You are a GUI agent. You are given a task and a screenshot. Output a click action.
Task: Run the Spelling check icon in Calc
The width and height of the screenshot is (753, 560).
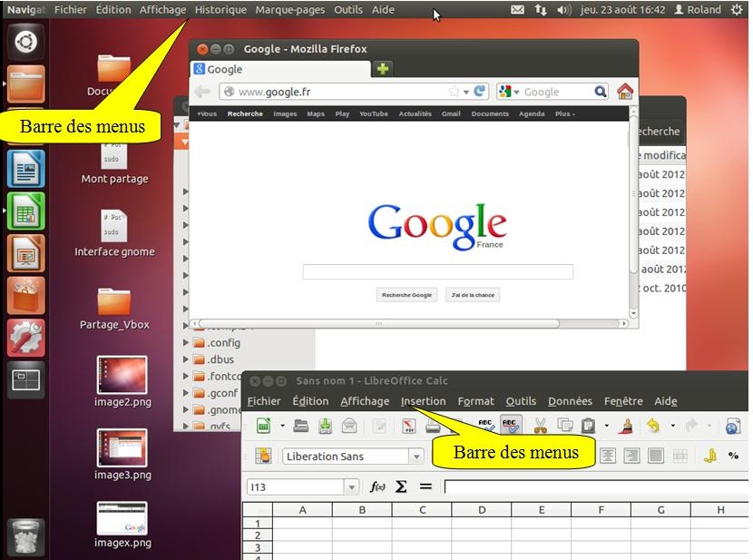[x=485, y=425]
